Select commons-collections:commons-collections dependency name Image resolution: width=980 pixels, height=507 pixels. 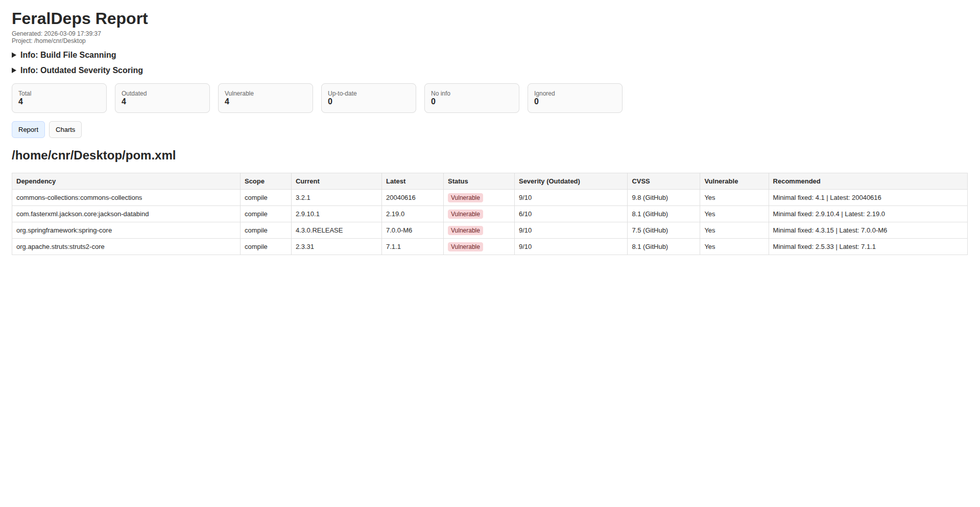(79, 198)
